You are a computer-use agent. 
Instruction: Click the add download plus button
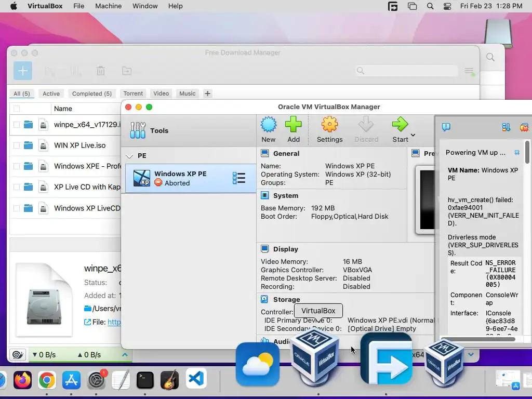(x=23, y=71)
